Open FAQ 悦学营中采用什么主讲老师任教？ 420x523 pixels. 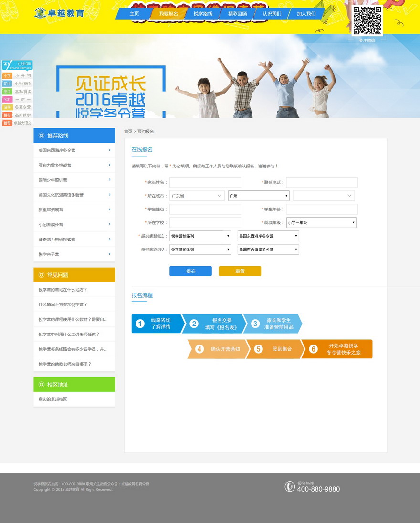click(69, 334)
